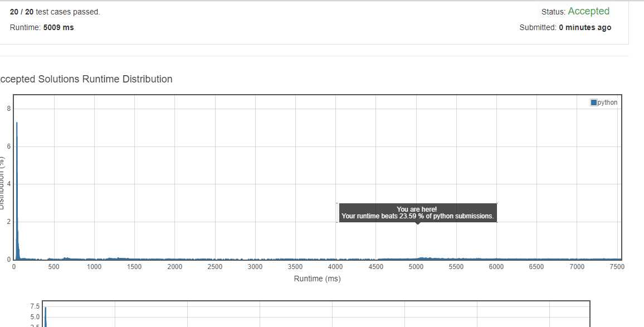Click the 3000 x-axis tick label

click(x=255, y=267)
